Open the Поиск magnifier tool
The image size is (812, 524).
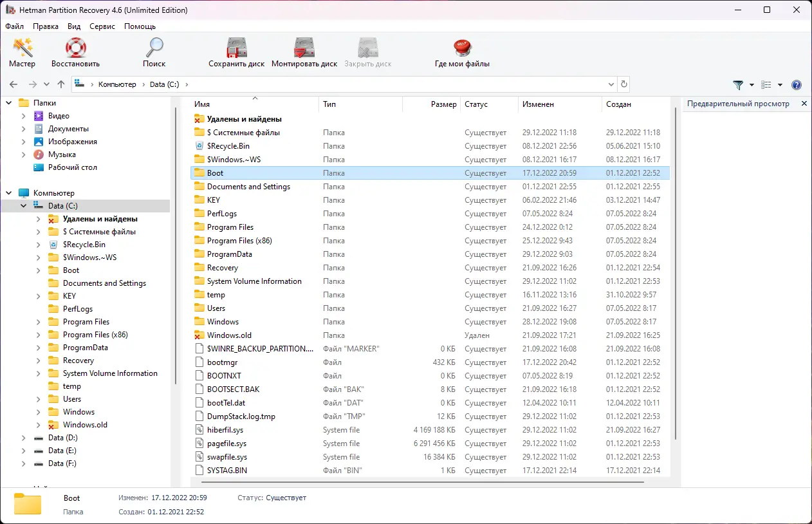pyautogui.click(x=154, y=53)
